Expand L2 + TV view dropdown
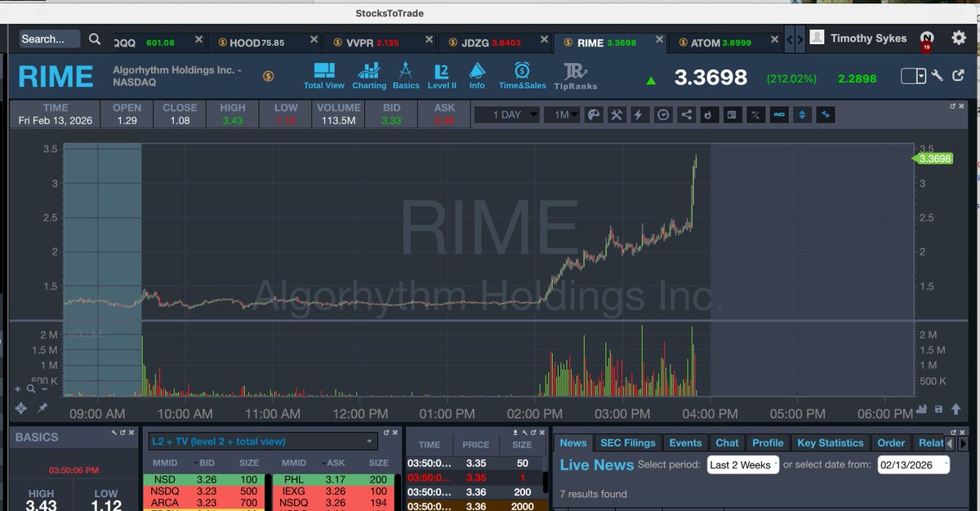This screenshot has height=511, width=980. pos(264,442)
